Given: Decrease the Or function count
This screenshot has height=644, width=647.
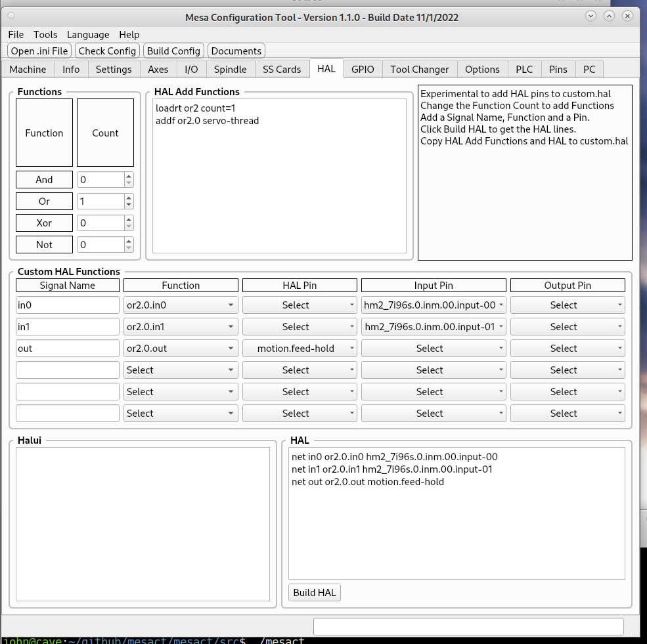Looking at the screenshot, I should (x=129, y=205).
